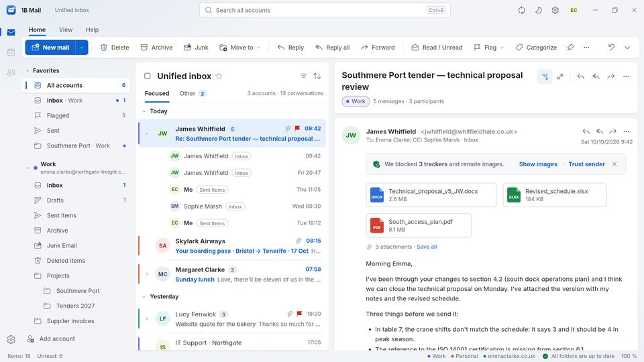Dismiss the blocked trackers banner
The height and width of the screenshot is (362, 644).
tap(614, 164)
